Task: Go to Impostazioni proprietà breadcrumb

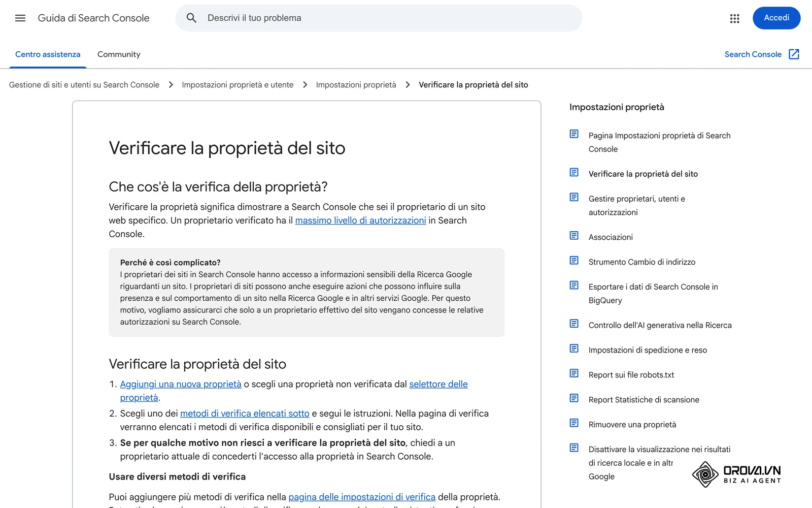Action: [x=356, y=85]
